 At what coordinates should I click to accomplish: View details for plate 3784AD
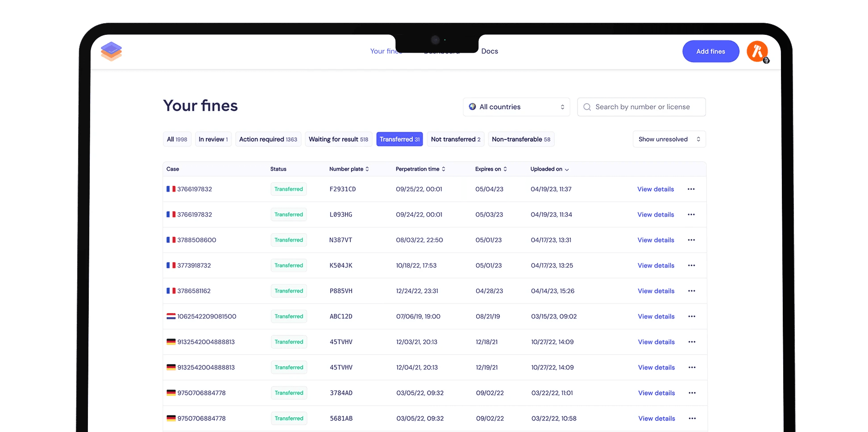tap(657, 393)
